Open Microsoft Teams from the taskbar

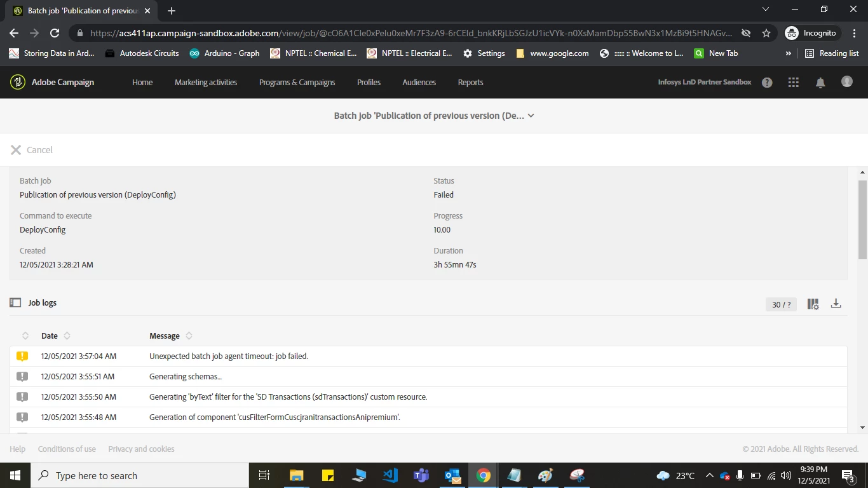(421, 475)
